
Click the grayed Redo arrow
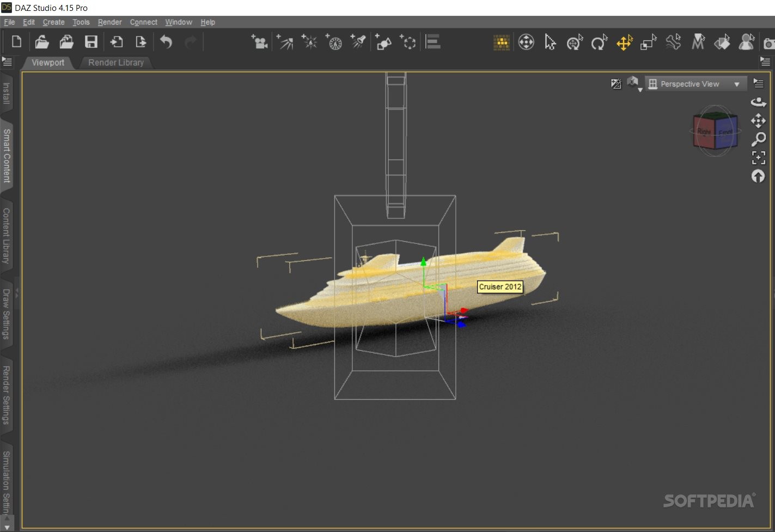(191, 42)
